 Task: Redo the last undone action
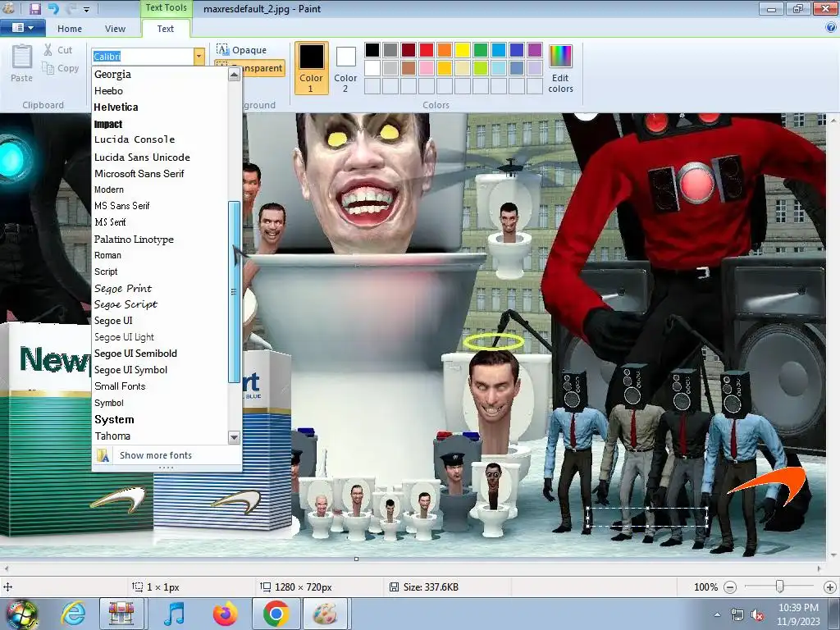point(71,8)
